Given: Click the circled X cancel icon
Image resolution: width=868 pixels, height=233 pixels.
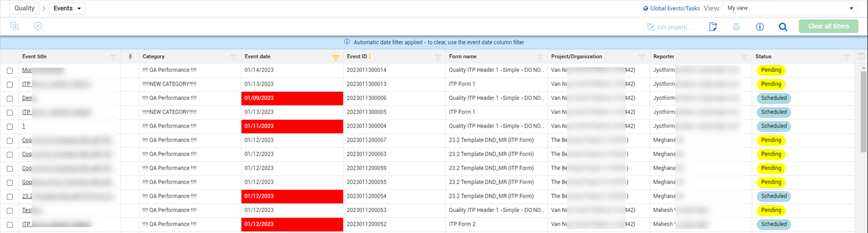Looking at the screenshot, I should (38, 26).
